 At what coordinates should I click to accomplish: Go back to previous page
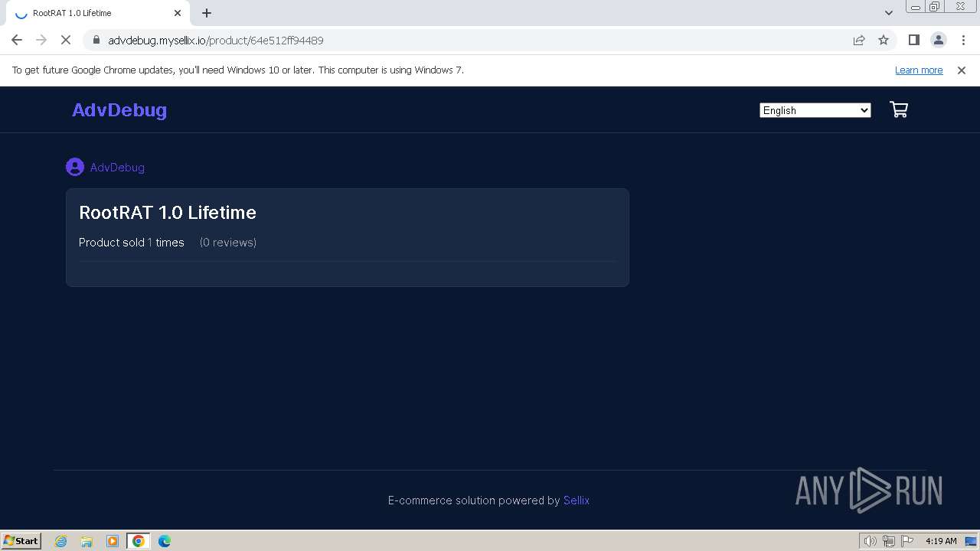click(17, 40)
